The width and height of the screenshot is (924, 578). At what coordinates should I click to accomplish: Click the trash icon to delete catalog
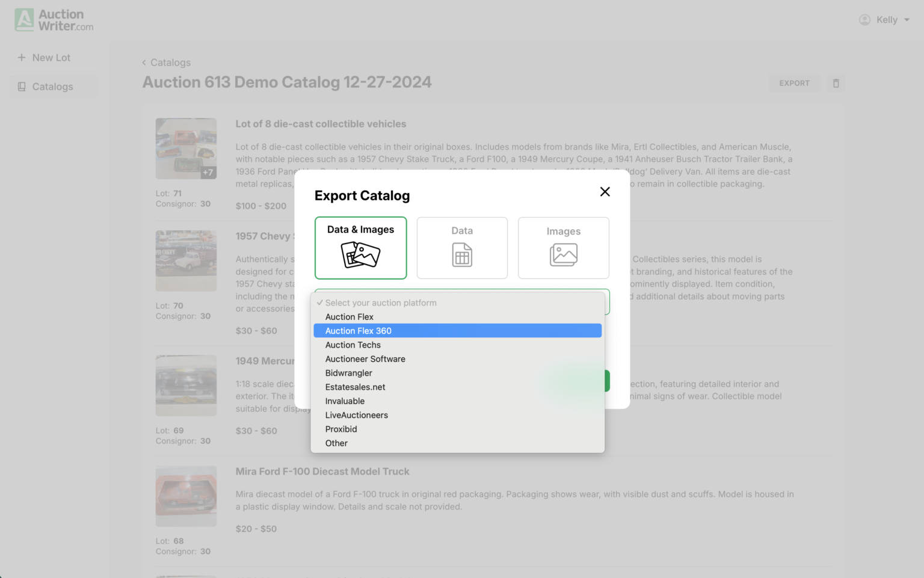tap(836, 83)
